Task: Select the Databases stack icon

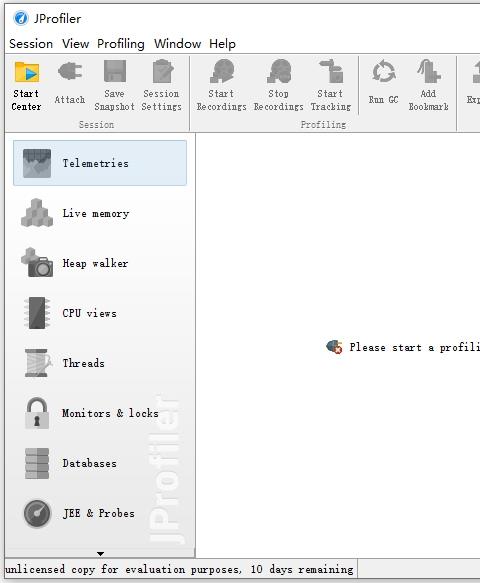Action: click(36, 463)
